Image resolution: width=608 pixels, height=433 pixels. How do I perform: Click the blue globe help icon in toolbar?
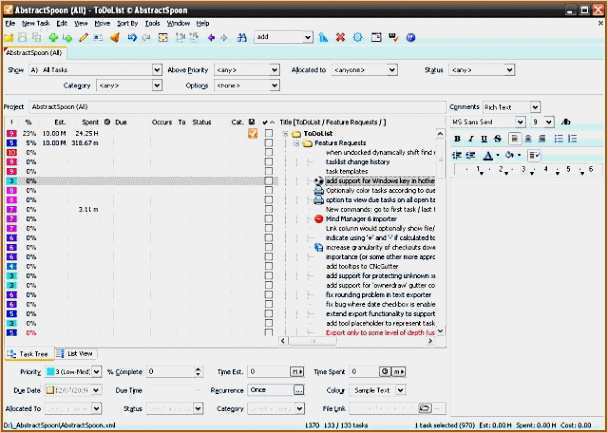pyautogui.click(x=411, y=37)
